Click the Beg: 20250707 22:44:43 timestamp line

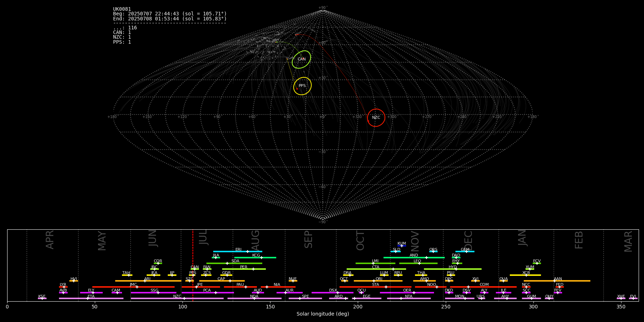click(170, 14)
